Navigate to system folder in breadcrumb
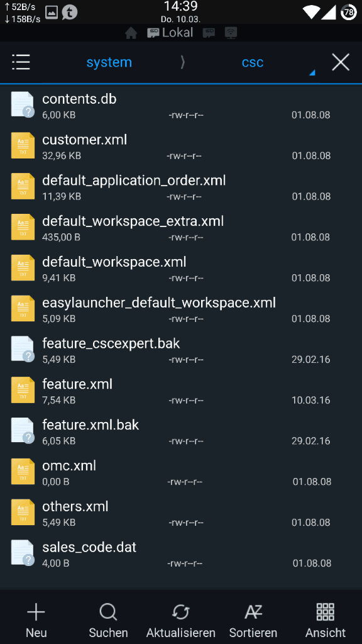Screen dimensions: 362x644 pos(109,62)
